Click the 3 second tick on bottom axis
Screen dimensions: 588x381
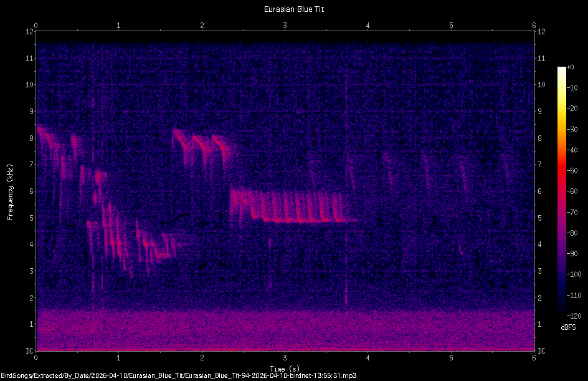click(285, 359)
